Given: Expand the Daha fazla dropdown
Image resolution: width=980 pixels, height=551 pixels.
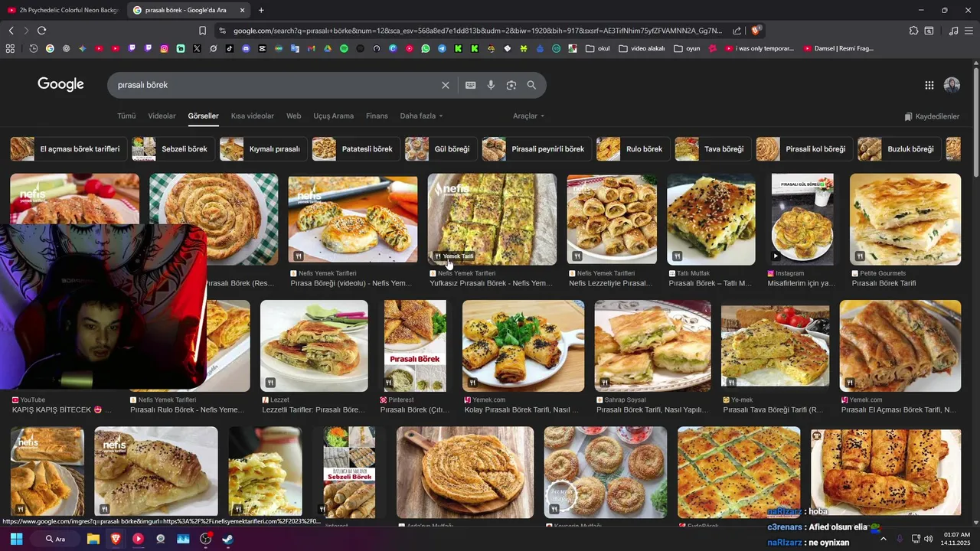Looking at the screenshot, I should click(421, 116).
